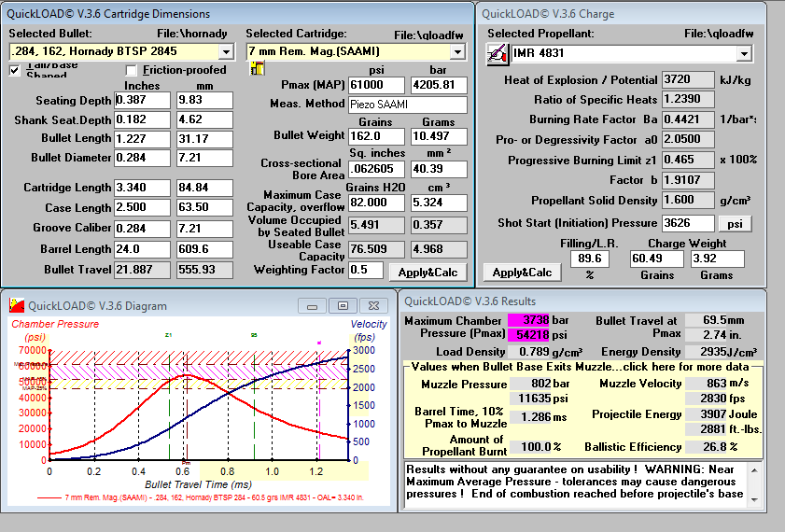The image size is (785, 532).
Task: Click the Weighting Factor field
Action: click(x=366, y=271)
